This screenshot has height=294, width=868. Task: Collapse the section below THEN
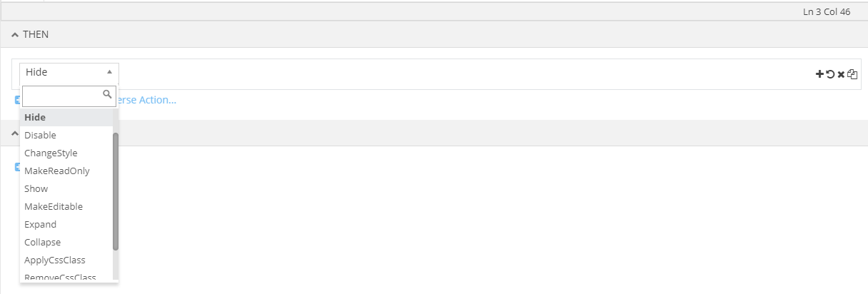pos(15,133)
